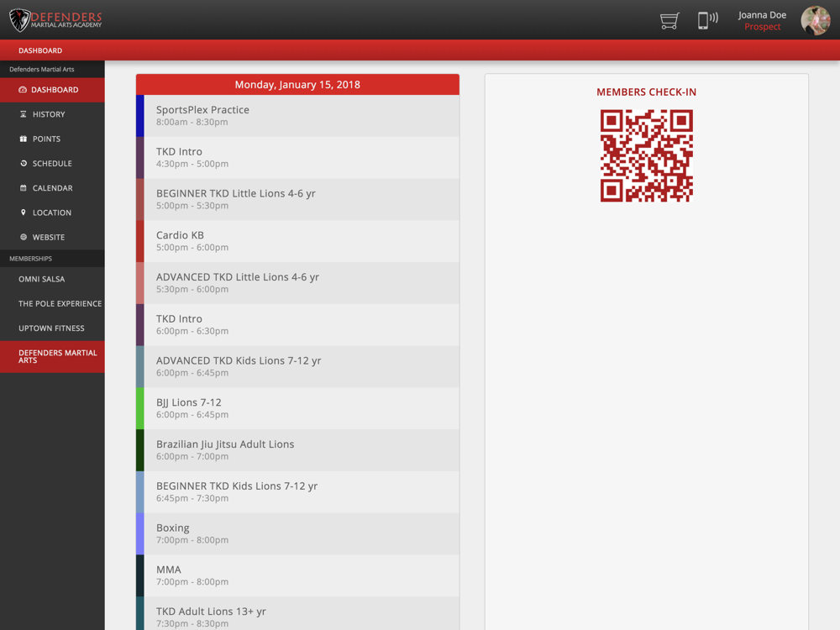Image resolution: width=840 pixels, height=630 pixels.
Task: Click the Points gift icon
Action: [23, 139]
